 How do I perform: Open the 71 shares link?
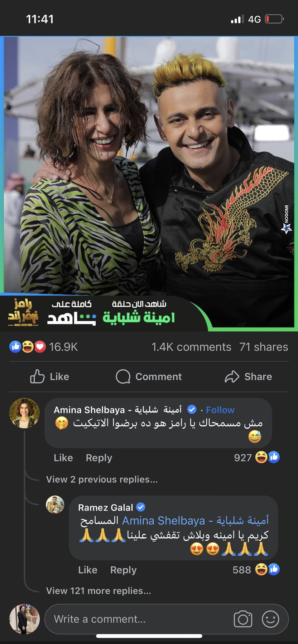(264, 347)
